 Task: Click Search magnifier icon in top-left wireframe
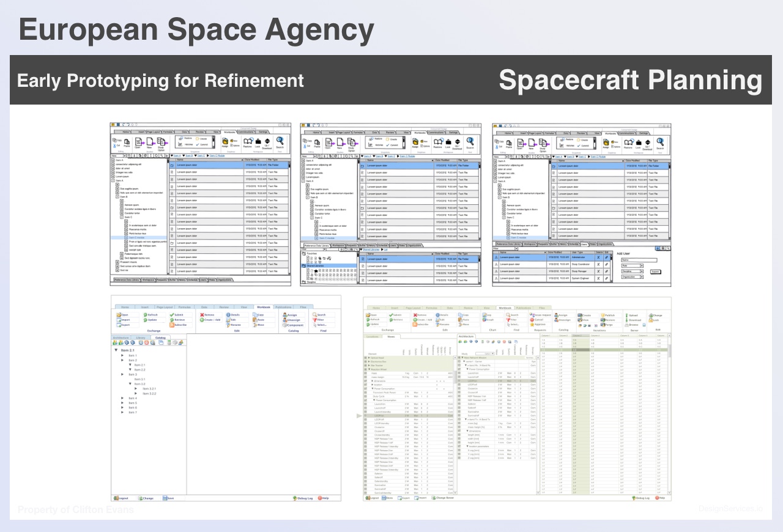(x=280, y=141)
